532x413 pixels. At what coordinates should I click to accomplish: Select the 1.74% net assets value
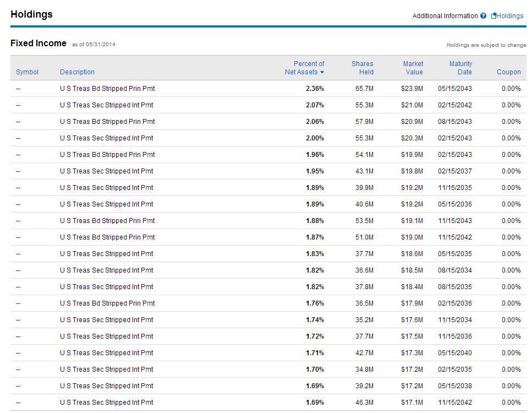point(315,320)
